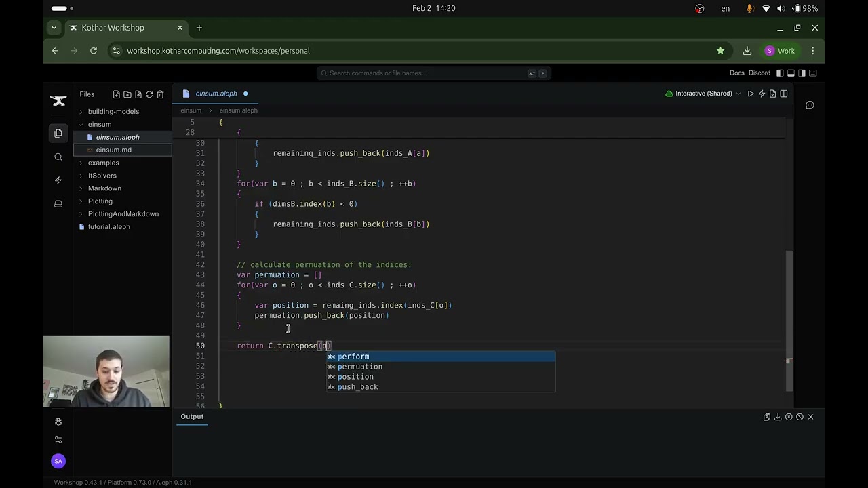
Task: Download output with the Output panel download icon
Action: point(778,417)
